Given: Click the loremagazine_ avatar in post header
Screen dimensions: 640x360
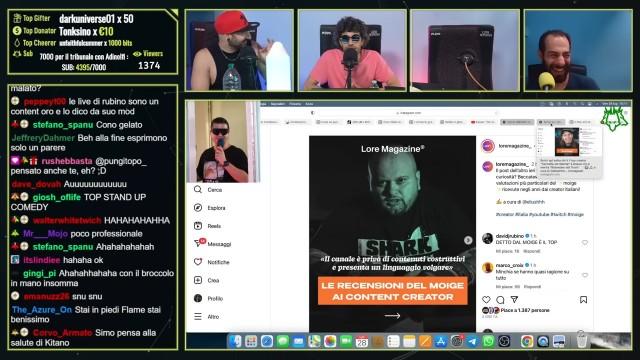Looking at the screenshot, I should coord(488,146).
